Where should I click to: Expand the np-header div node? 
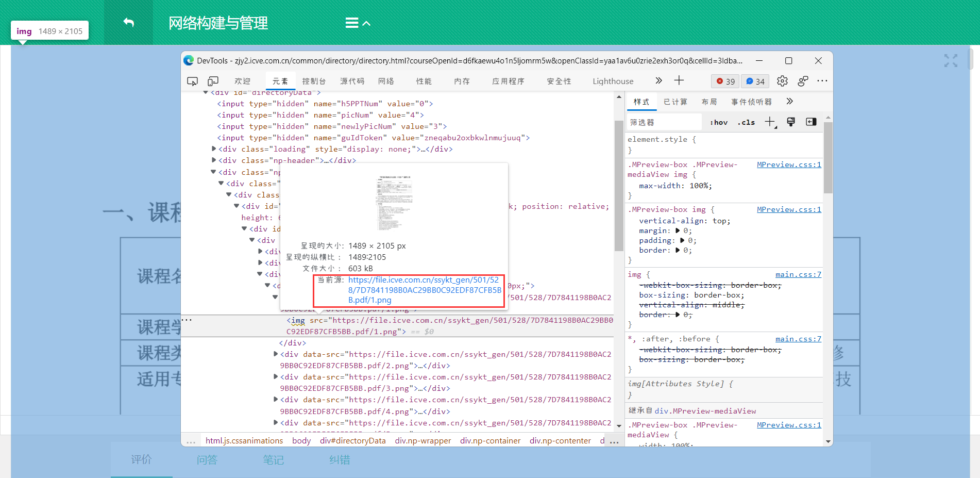coord(214,160)
